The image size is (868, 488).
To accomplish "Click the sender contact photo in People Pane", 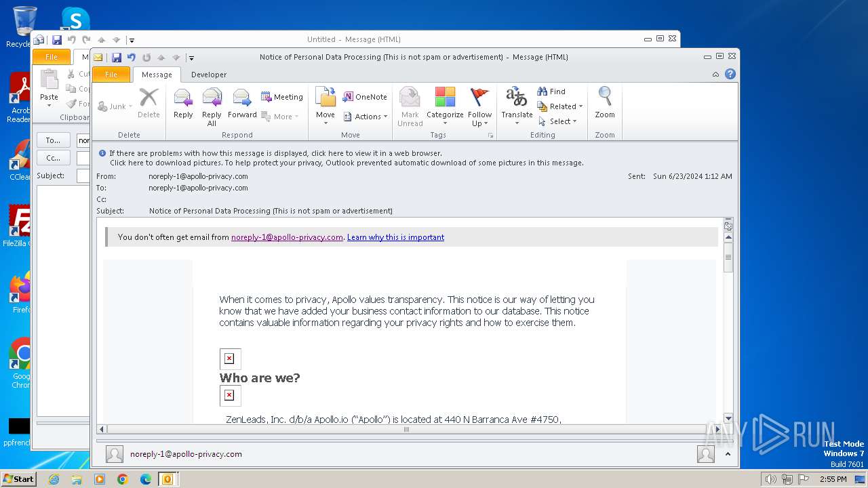I will 115,454.
